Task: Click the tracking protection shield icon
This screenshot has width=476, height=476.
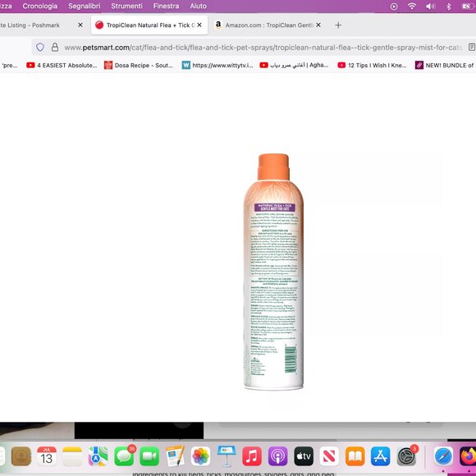Action: (40, 47)
